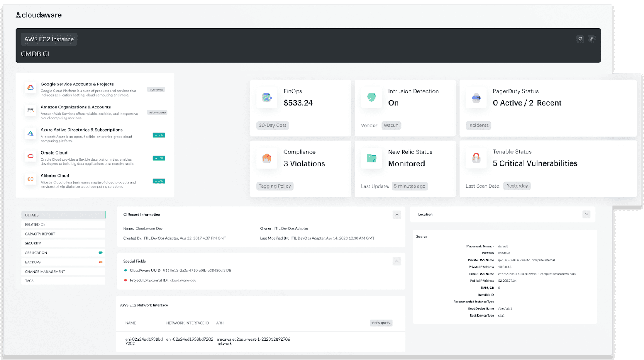Click the FinOps card icon
This screenshot has height=360, width=644.
[267, 97]
